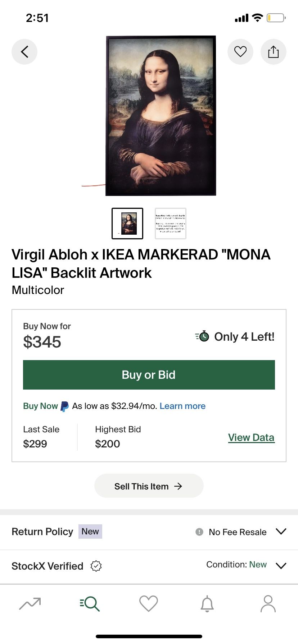Open Favorites via the heart icon below
The height and width of the screenshot is (644, 298).
[149, 604]
